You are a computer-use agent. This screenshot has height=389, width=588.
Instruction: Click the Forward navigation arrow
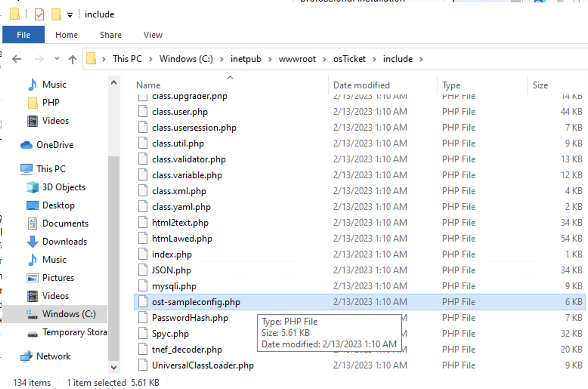click(x=39, y=59)
